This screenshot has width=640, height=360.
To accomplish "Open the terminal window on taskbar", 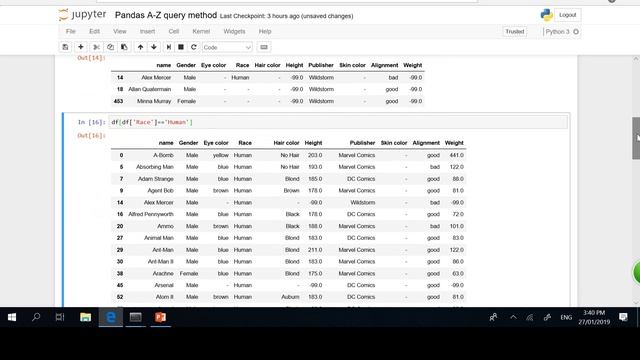I will (136, 317).
